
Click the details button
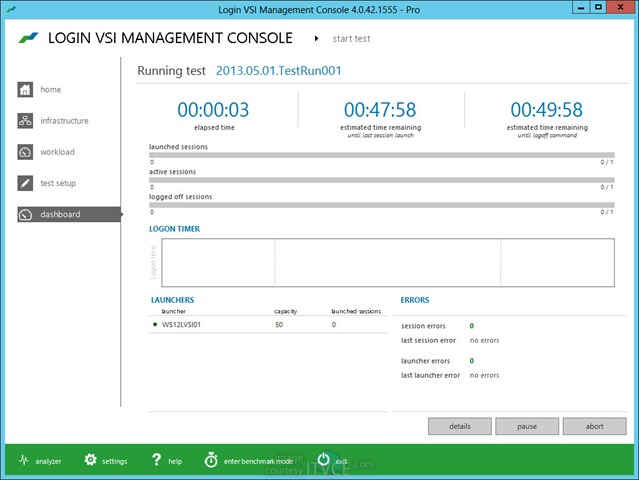coord(460,426)
